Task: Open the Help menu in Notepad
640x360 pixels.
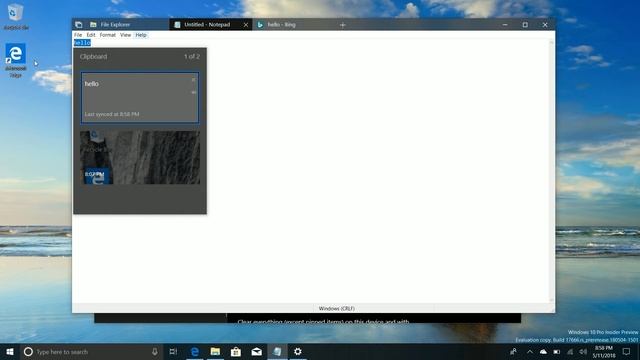Action: (141, 35)
